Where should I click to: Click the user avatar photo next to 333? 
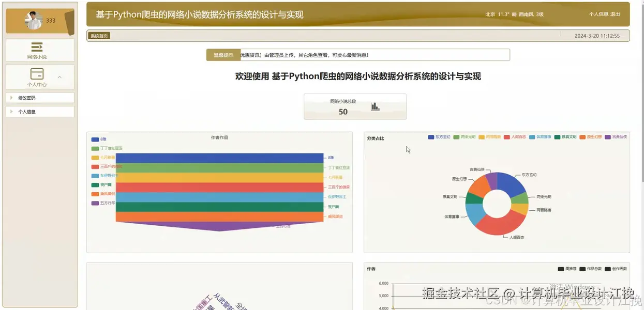(34, 21)
